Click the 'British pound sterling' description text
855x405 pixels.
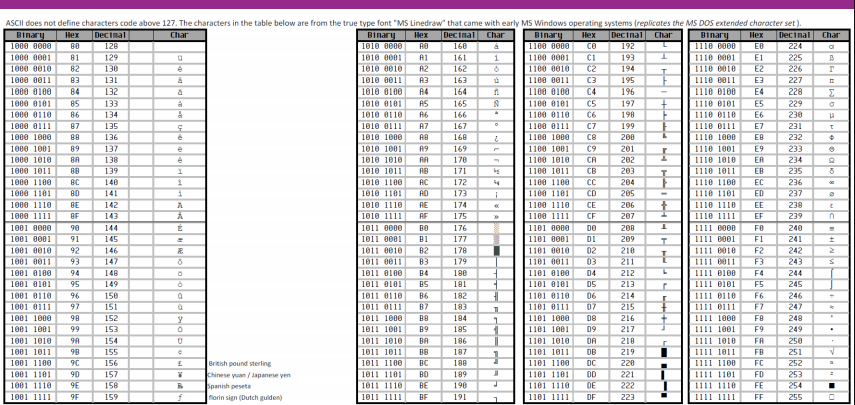point(241,364)
